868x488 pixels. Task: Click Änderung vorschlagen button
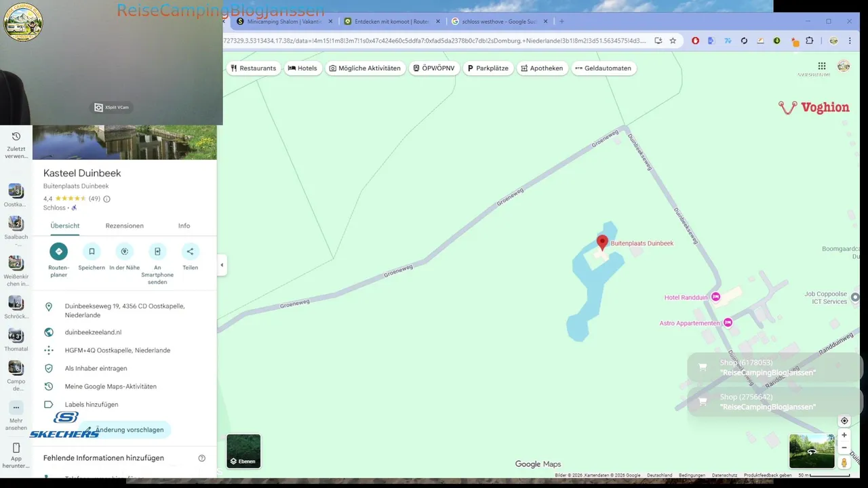[x=125, y=430]
